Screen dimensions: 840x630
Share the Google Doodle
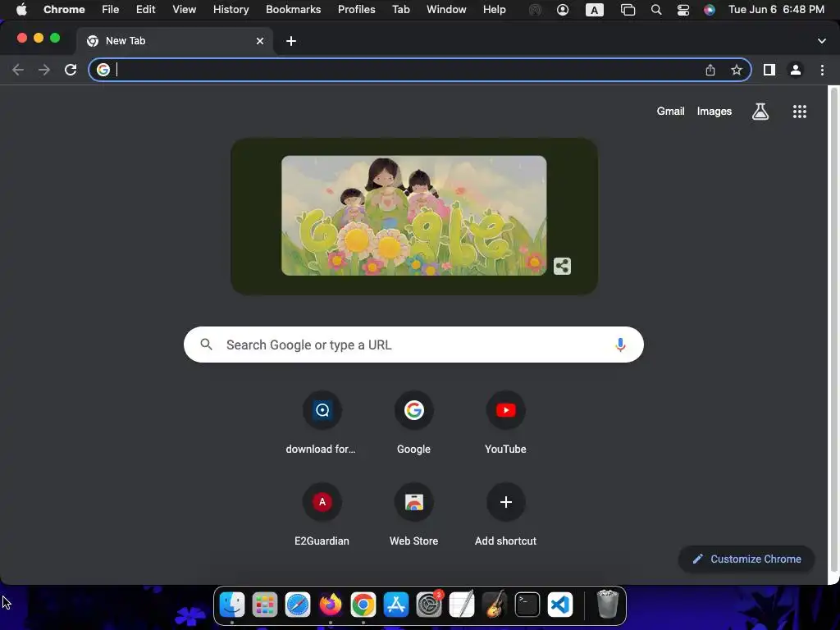click(x=562, y=266)
